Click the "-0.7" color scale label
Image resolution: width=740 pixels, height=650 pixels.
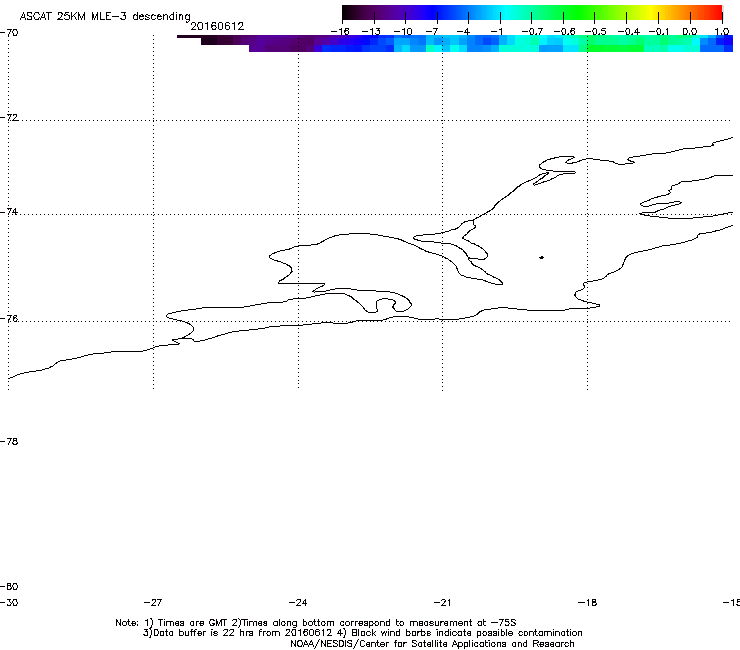(x=532, y=32)
